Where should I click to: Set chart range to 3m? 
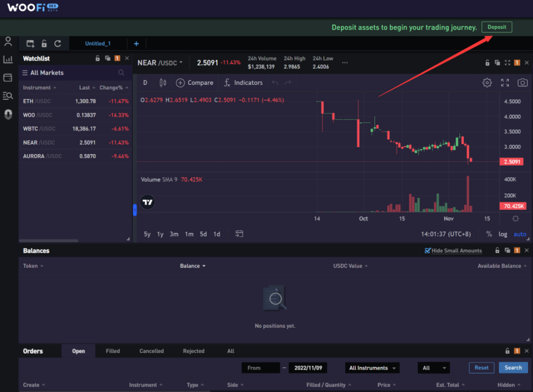pyautogui.click(x=174, y=234)
